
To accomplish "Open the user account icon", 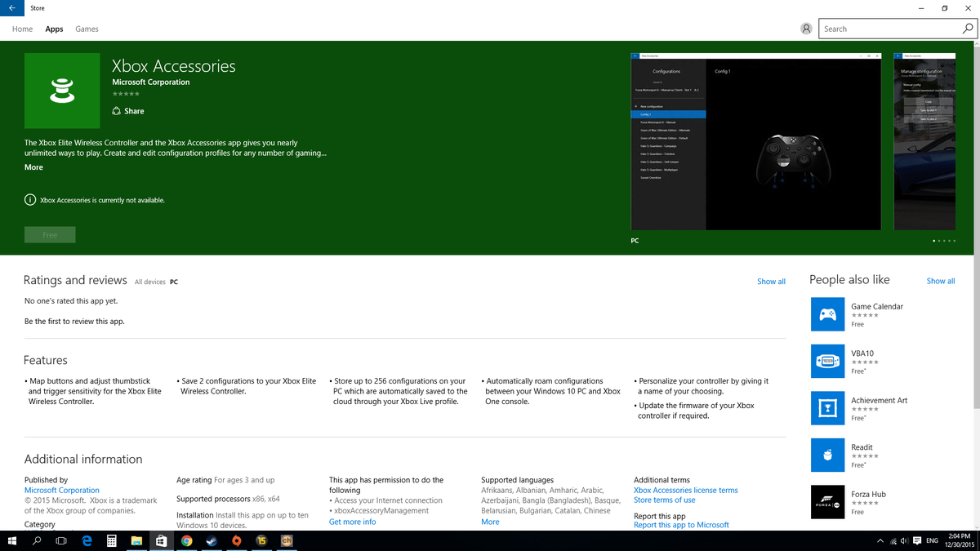I will point(806,29).
